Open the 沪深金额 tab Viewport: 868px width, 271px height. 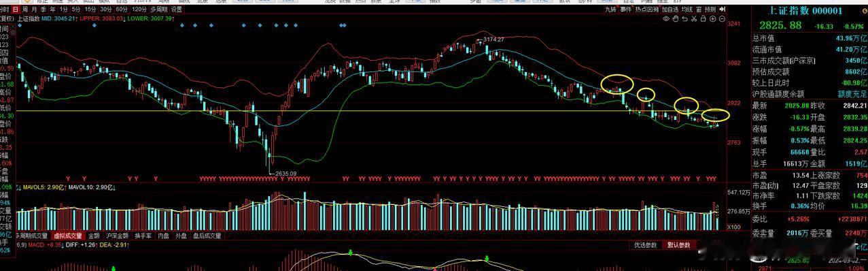pos(117,236)
